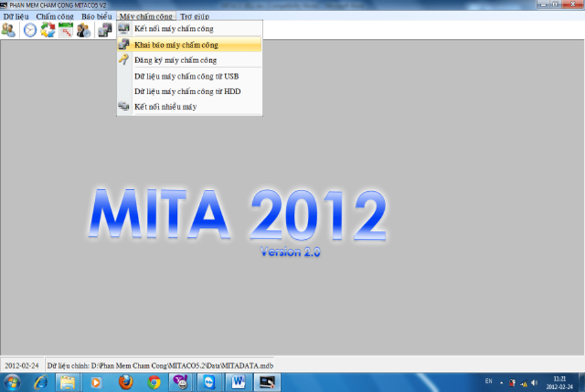Open the Dữ liệu menu
This screenshot has height=392, width=585.
click(x=16, y=16)
